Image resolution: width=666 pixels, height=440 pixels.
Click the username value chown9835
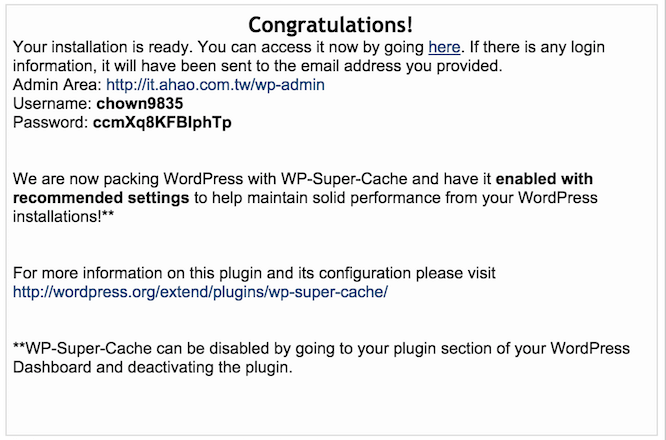click(140, 104)
